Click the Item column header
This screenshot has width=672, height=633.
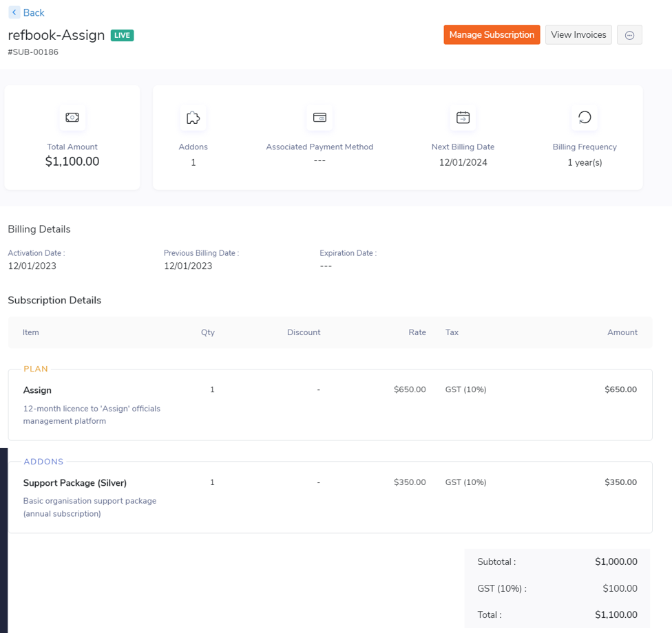(31, 332)
